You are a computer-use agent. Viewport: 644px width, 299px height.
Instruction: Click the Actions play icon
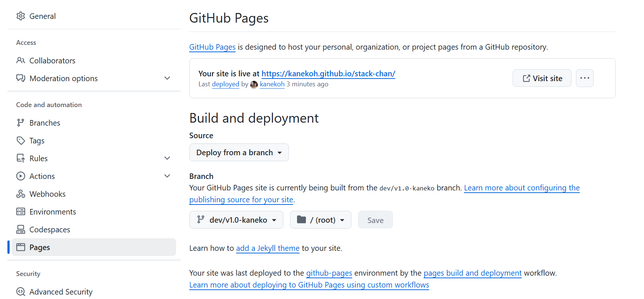21,176
